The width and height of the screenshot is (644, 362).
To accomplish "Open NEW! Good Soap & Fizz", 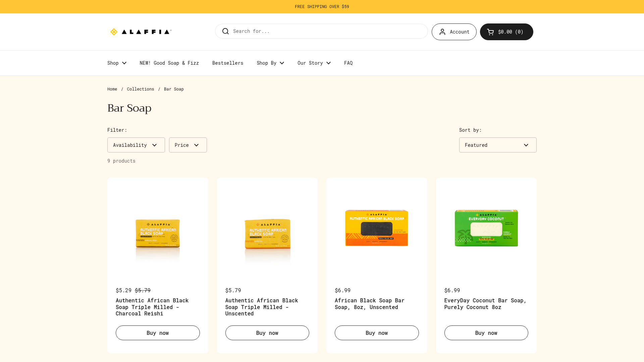I will [169, 63].
